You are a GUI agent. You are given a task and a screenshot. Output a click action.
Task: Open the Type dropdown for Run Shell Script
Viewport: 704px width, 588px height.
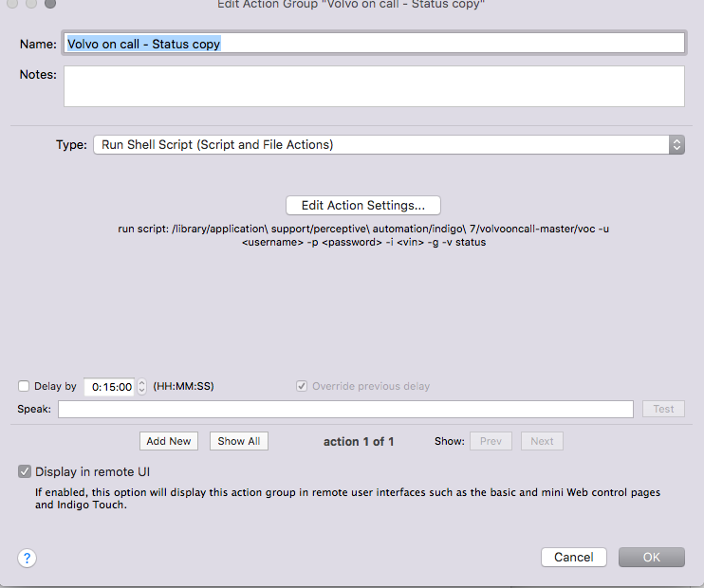pos(389,144)
